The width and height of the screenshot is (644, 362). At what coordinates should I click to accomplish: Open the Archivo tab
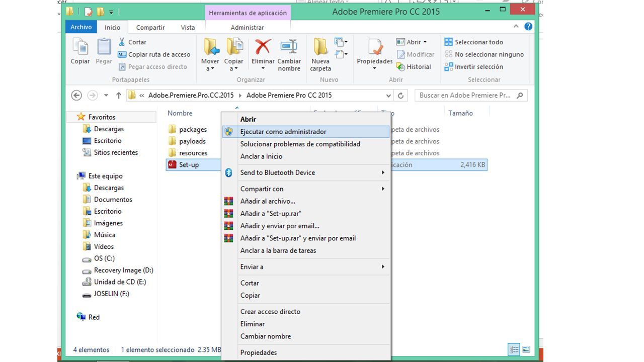(x=81, y=27)
